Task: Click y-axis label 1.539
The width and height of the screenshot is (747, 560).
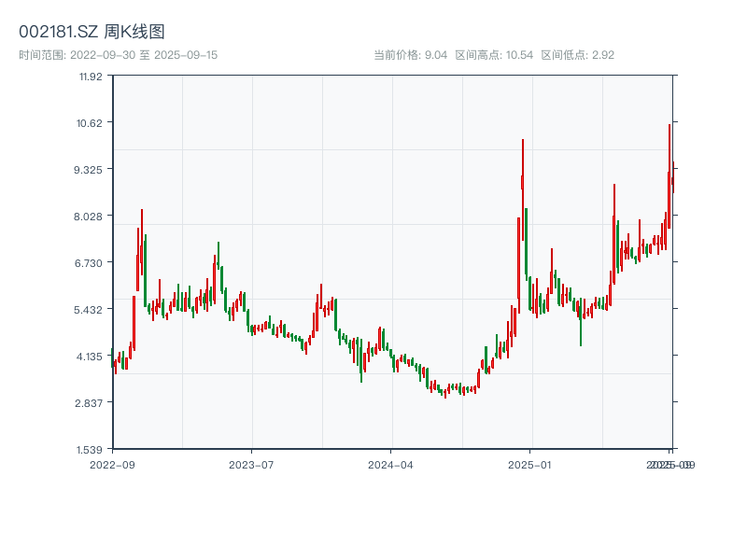Action: [89, 450]
